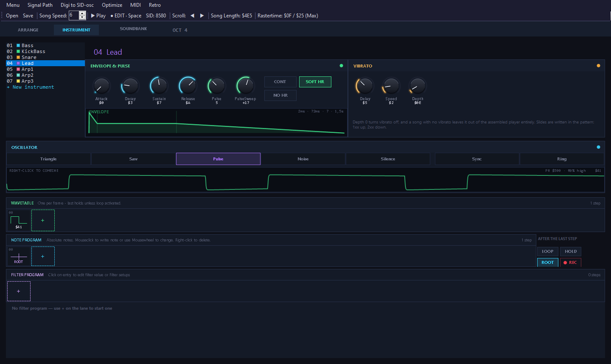
Task: Add a new wavetable step
Action: pos(43,220)
